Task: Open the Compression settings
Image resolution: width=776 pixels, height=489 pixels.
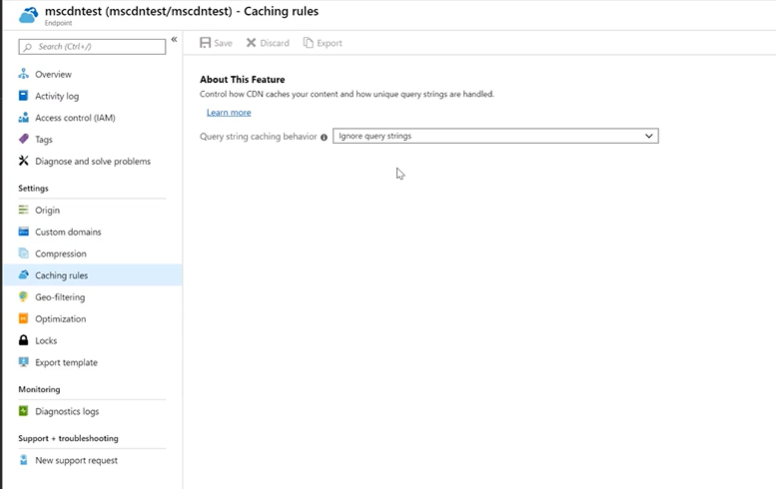Action: [x=60, y=253]
